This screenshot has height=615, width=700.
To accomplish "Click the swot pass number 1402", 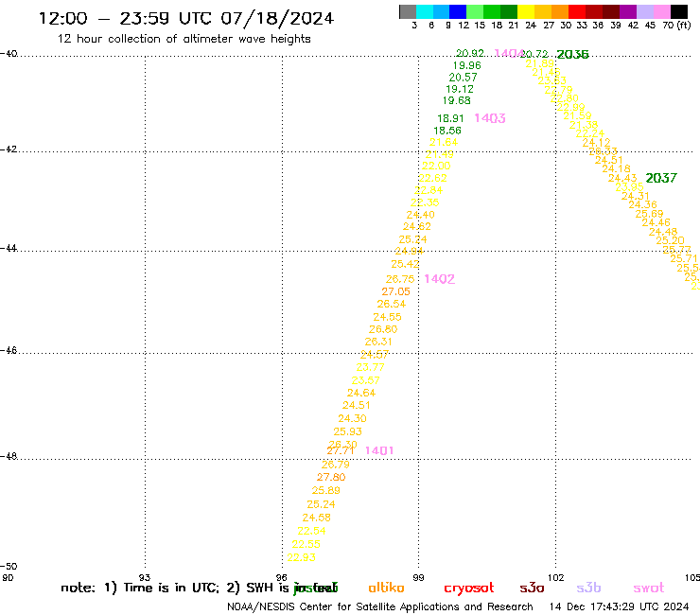I will coord(440,279).
